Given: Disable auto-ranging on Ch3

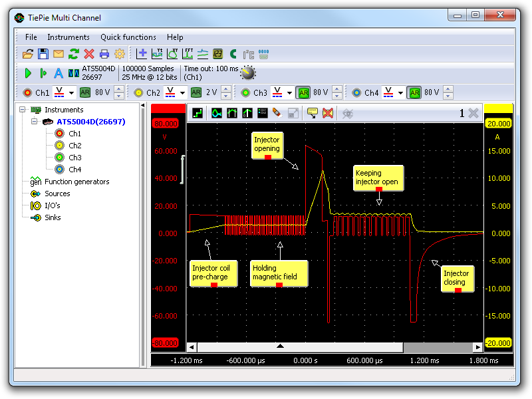Looking at the screenshot, I should [302, 93].
